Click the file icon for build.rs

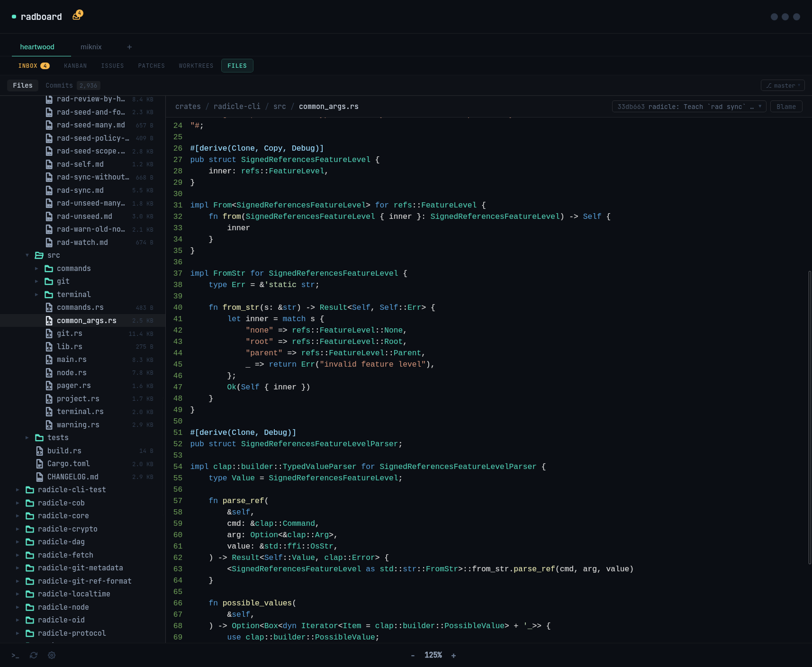coord(39,451)
